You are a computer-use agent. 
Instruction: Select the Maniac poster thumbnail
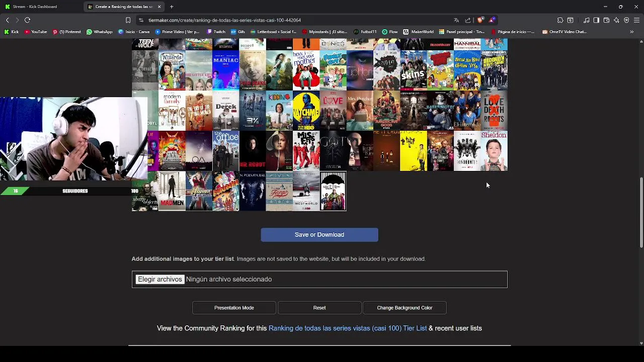tap(225, 70)
